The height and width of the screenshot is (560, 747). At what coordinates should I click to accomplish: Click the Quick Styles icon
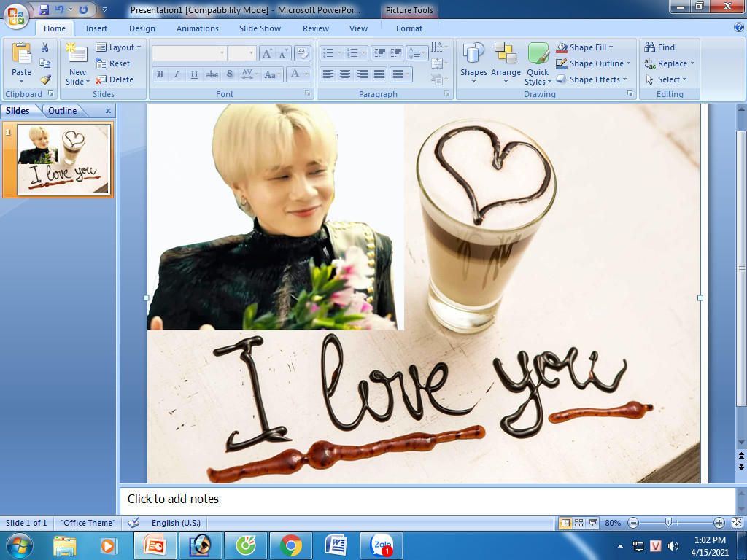coord(538,52)
